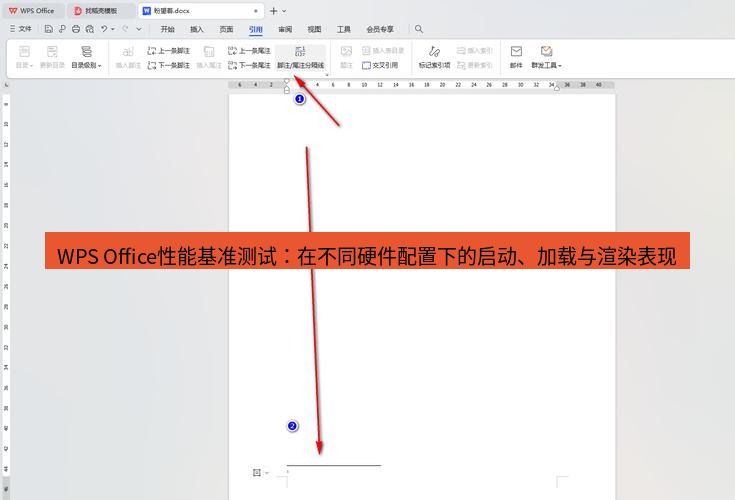Open the 文件 file menu

21,29
